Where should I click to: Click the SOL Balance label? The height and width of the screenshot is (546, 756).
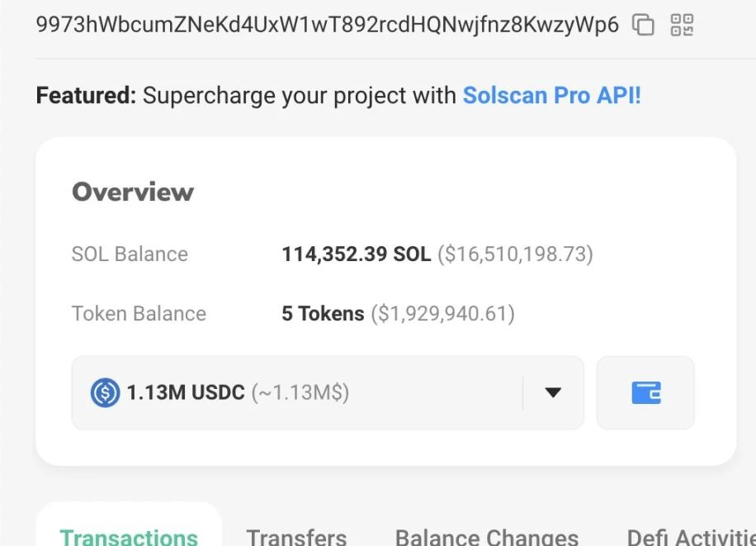pos(130,254)
